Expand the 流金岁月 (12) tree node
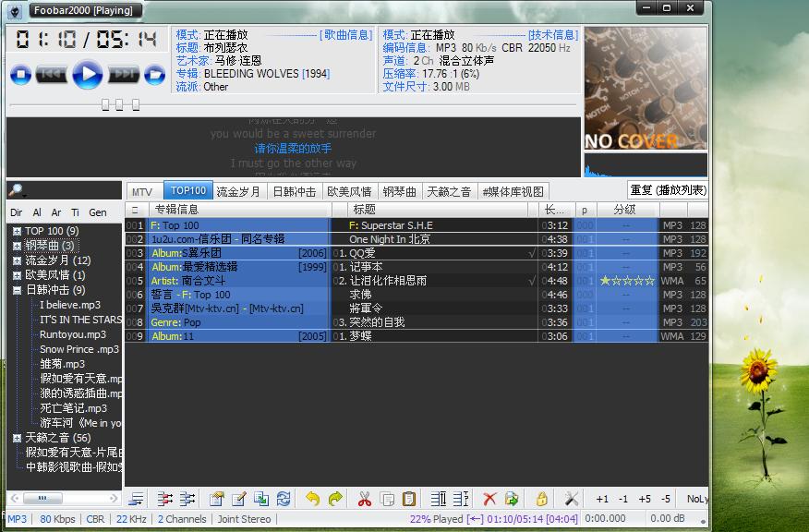Screen dimensions: 809x532 [x=17, y=260]
